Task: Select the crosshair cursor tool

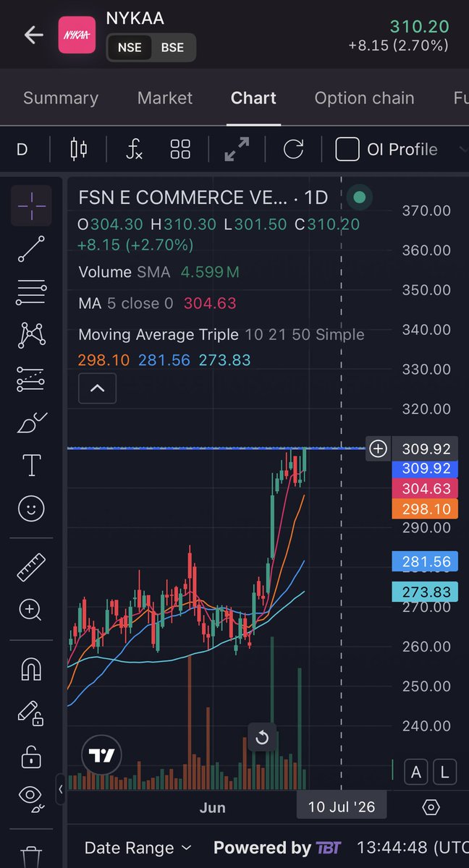Action: pyautogui.click(x=31, y=205)
